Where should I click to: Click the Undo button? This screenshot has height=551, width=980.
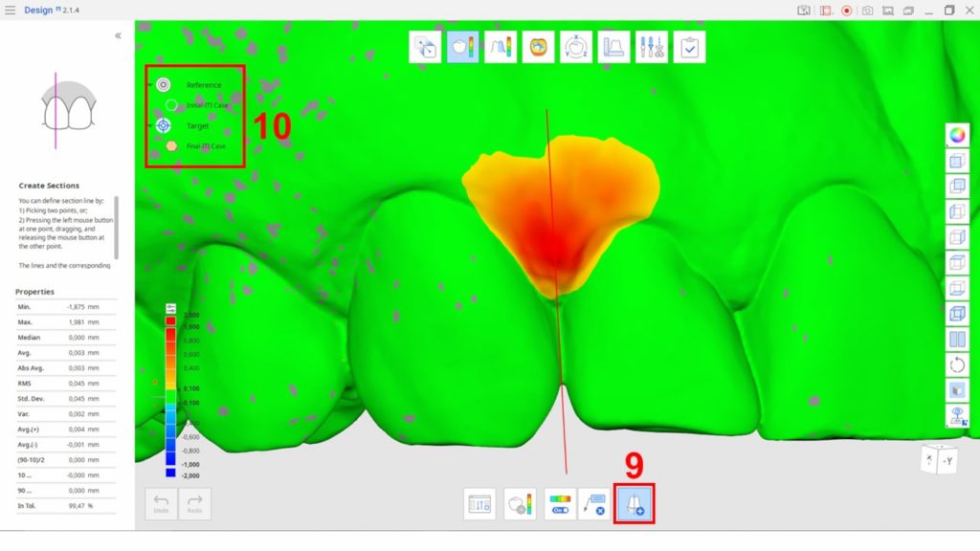pyautogui.click(x=161, y=504)
